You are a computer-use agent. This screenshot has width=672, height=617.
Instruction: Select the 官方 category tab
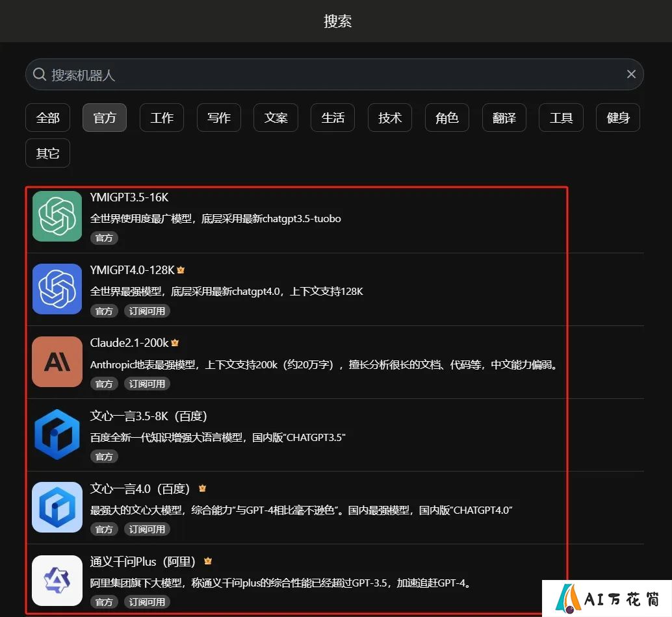tap(105, 118)
